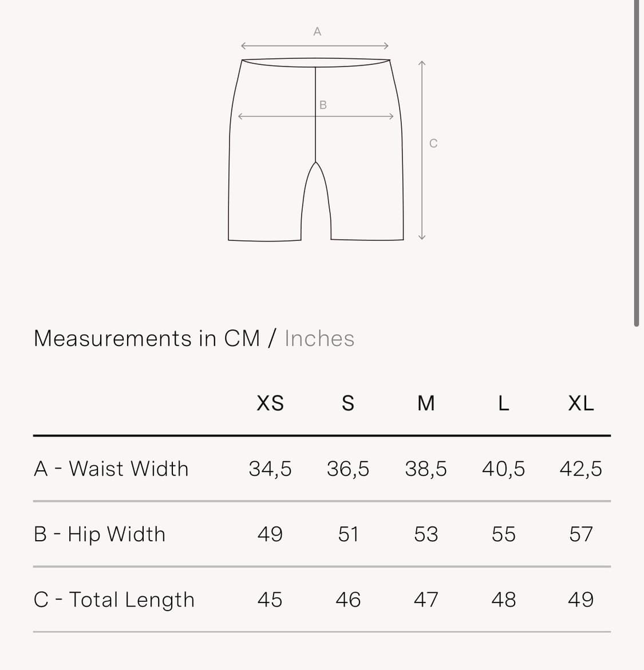Click total length value 49 for XL

(x=580, y=600)
